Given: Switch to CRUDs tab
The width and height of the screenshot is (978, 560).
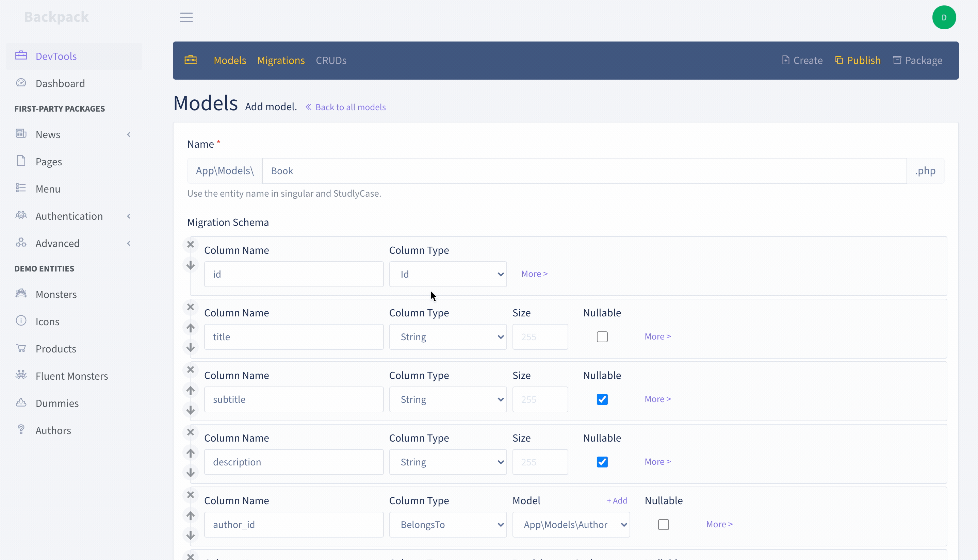Looking at the screenshot, I should [331, 61].
